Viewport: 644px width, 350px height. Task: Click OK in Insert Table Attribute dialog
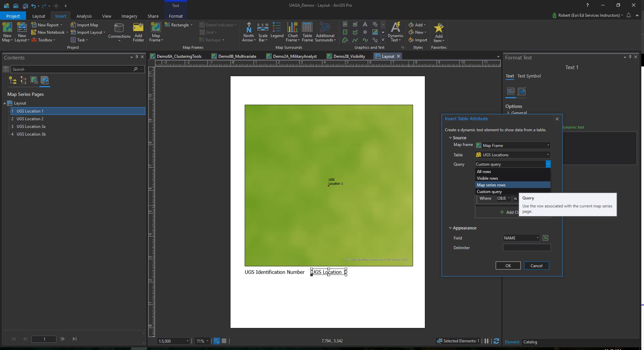(x=507, y=266)
